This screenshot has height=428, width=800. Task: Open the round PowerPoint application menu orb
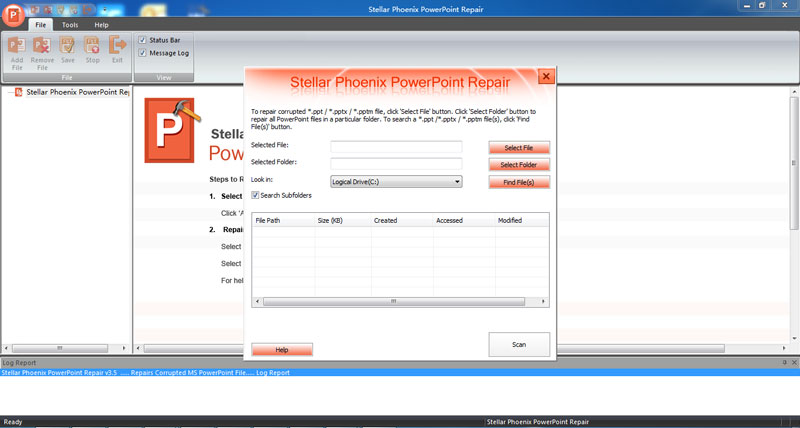click(x=13, y=15)
